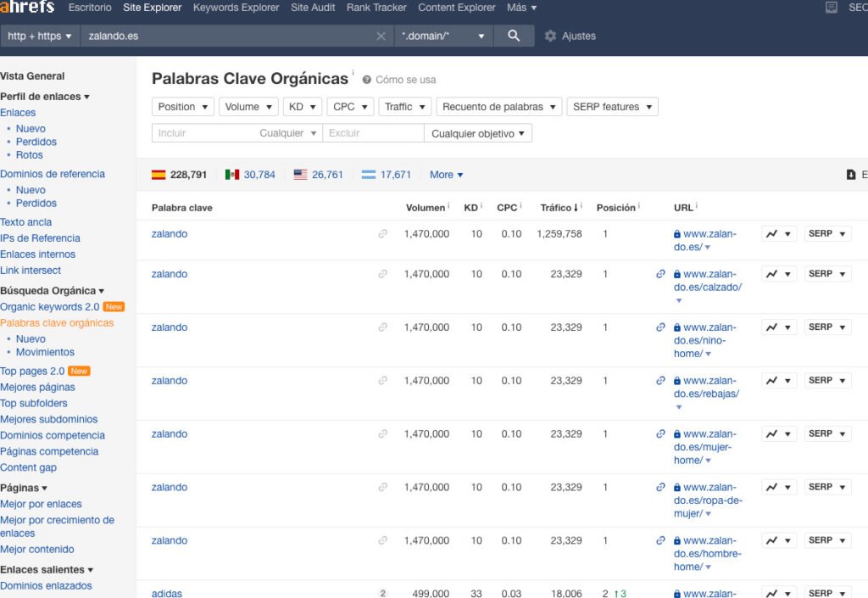Open the Cualquier match dropdown
868x598 pixels.
(x=288, y=133)
